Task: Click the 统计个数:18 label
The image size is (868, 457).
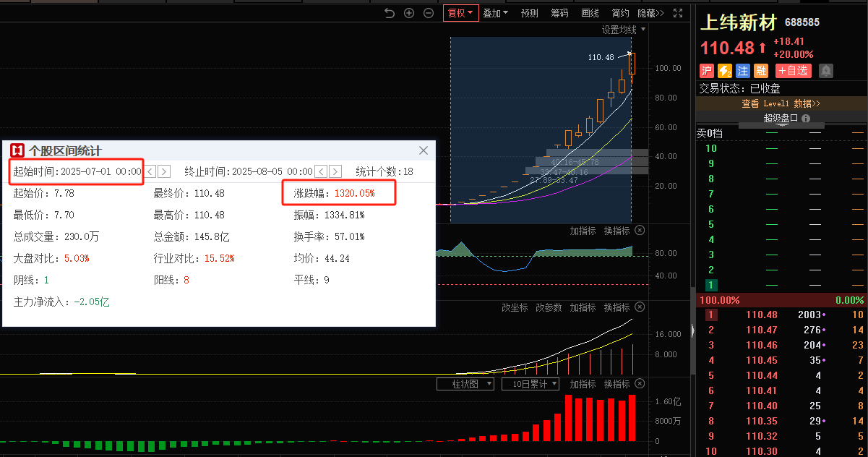Action: 384,171
